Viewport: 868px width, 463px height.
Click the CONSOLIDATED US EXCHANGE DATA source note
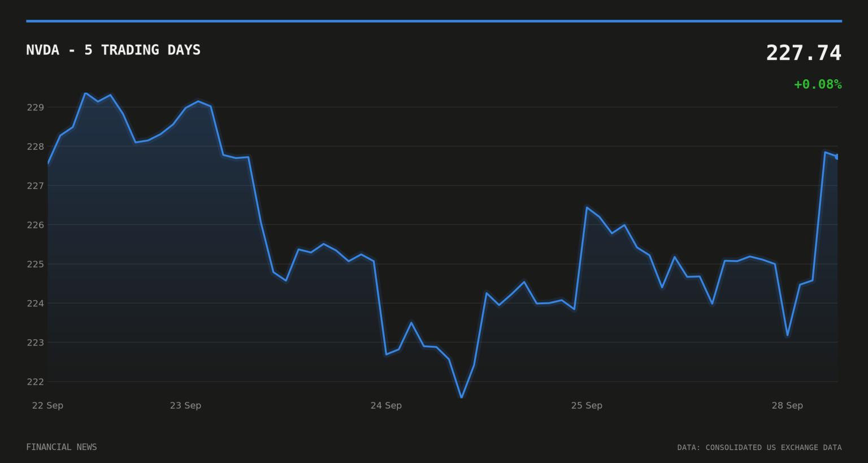(759, 447)
